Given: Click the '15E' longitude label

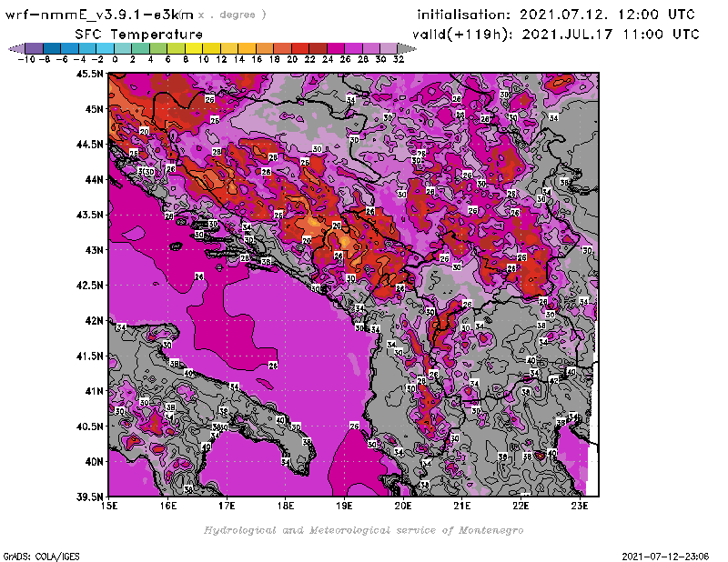Looking at the screenshot, I should [x=109, y=506].
